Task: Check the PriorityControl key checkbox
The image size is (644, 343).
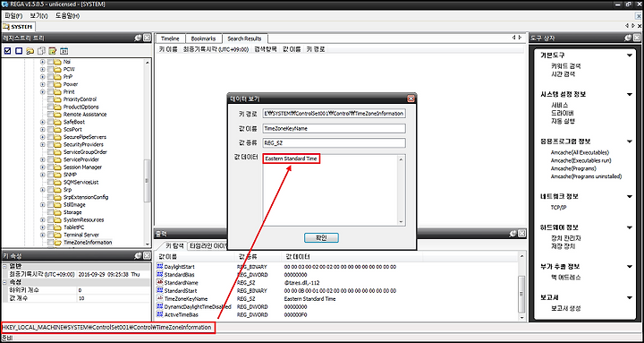Action: pos(50,99)
